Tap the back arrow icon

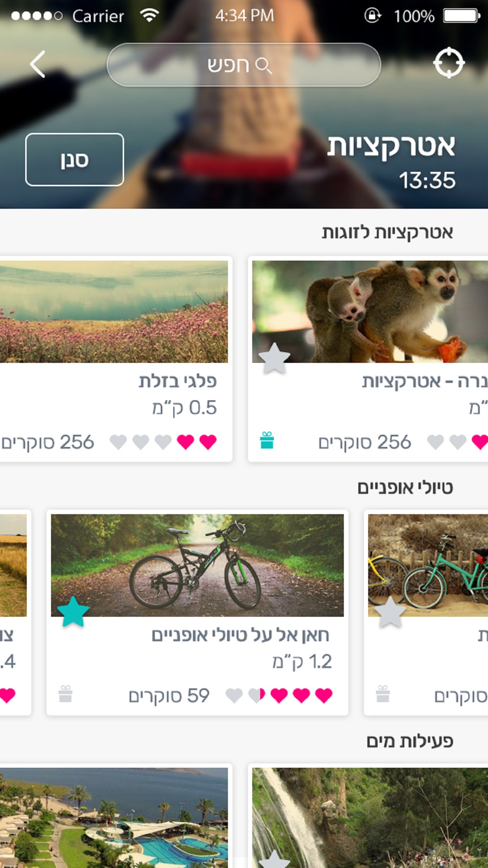pyautogui.click(x=38, y=64)
